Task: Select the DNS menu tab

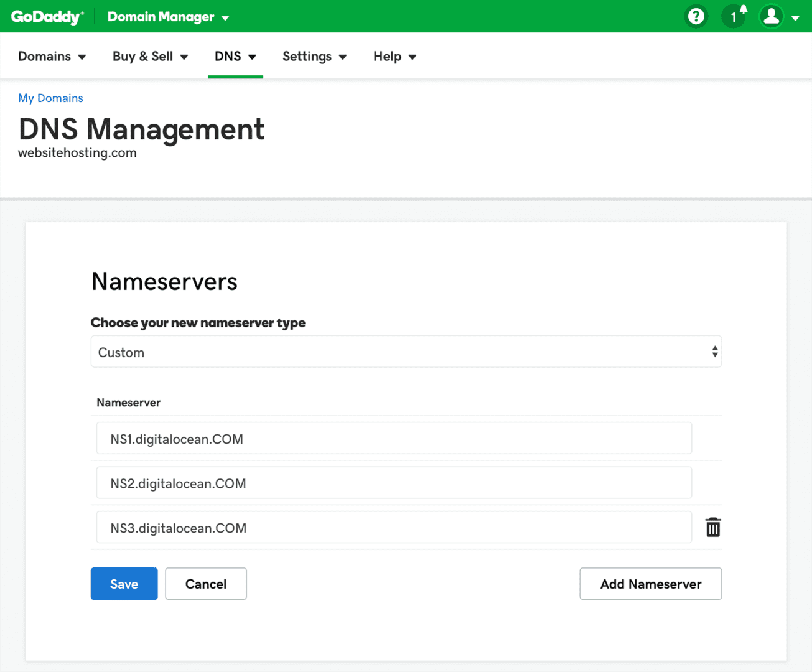Action: coord(235,57)
